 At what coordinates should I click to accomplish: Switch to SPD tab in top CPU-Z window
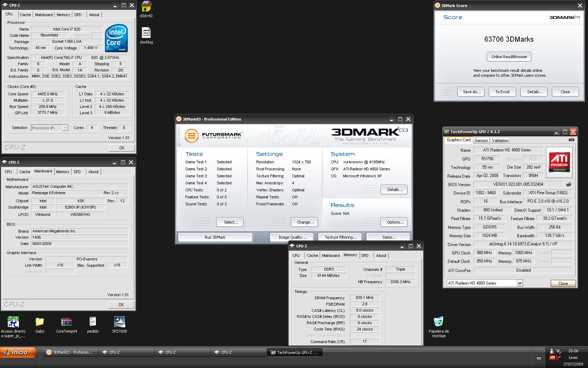pos(78,15)
